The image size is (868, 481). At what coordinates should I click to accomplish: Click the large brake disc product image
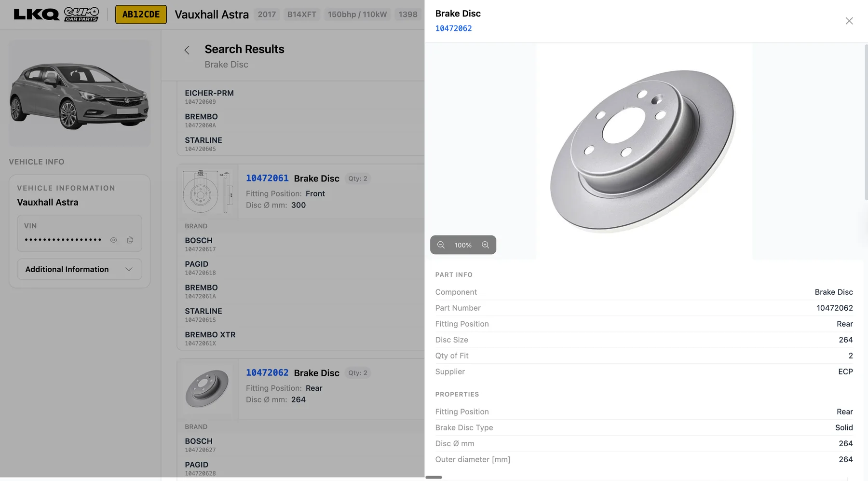(644, 151)
